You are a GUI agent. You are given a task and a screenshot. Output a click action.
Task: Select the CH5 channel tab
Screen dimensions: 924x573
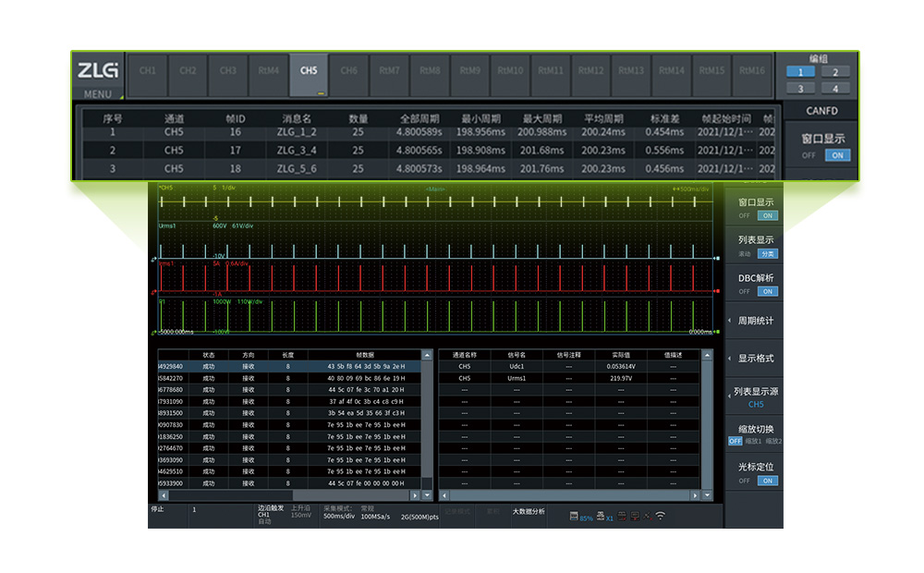(309, 71)
